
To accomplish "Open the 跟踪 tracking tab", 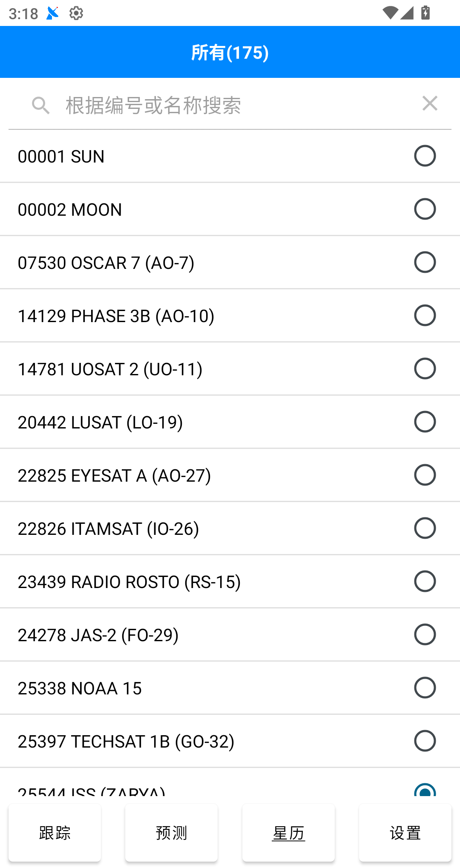I will coord(55,833).
